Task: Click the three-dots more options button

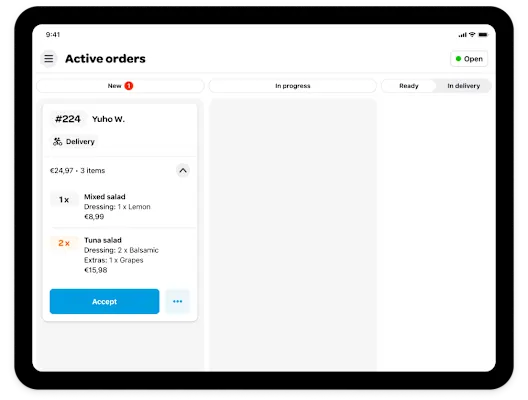Action: pyautogui.click(x=177, y=301)
